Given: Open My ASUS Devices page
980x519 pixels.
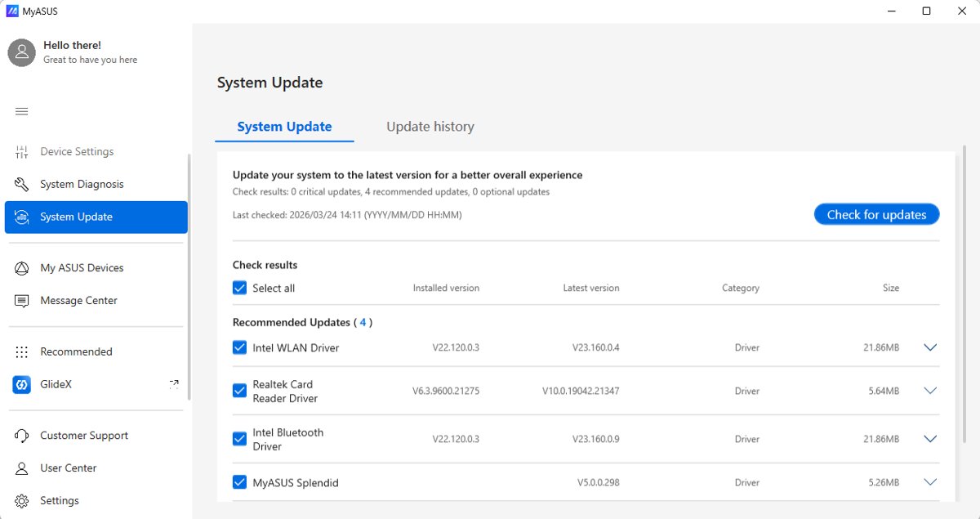Looking at the screenshot, I should (x=96, y=268).
